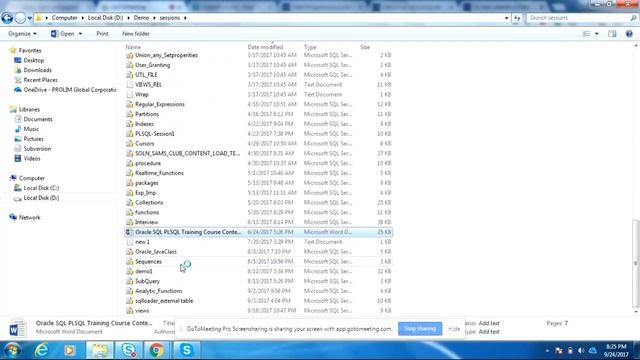Select the procedure file icon

tap(129, 163)
